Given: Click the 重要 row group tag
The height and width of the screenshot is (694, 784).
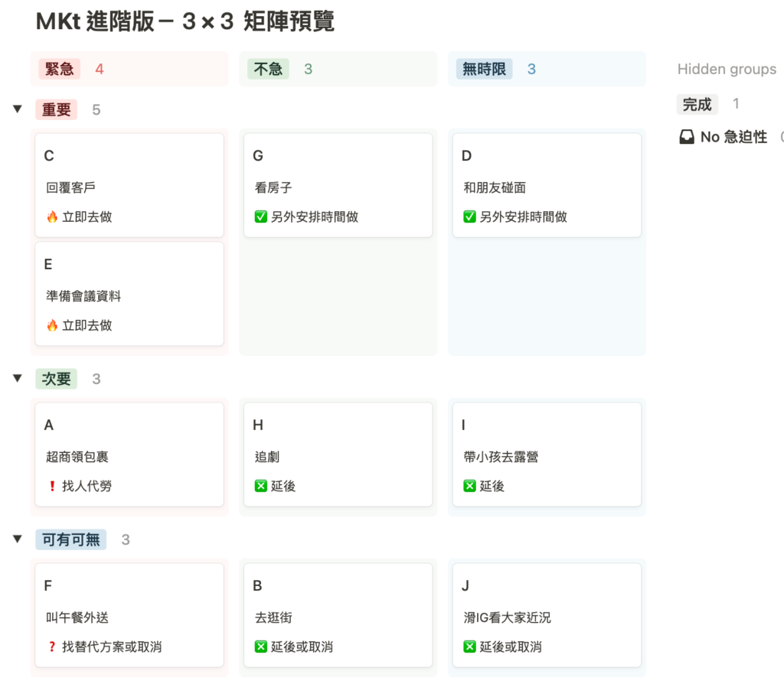Looking at the screenshot, I should (56, 109).
